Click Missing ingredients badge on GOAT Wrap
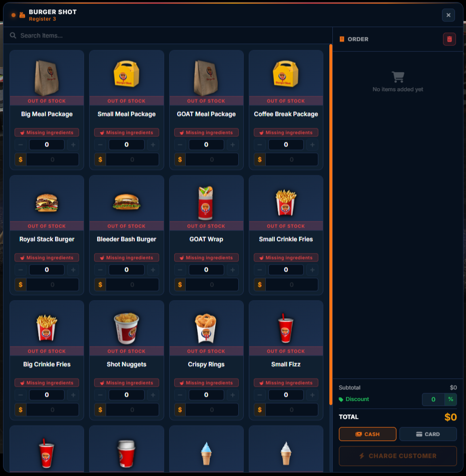 pos(206,257)
